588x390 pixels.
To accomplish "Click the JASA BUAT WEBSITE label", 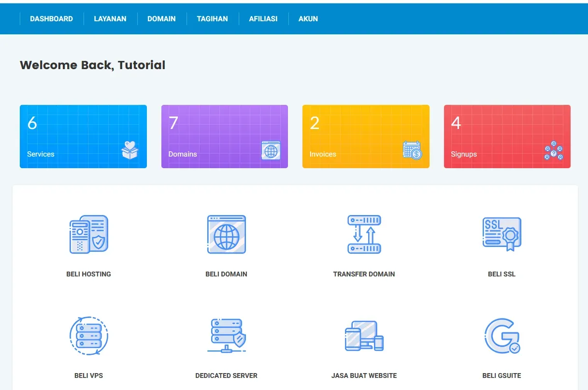I will [364, 376].
